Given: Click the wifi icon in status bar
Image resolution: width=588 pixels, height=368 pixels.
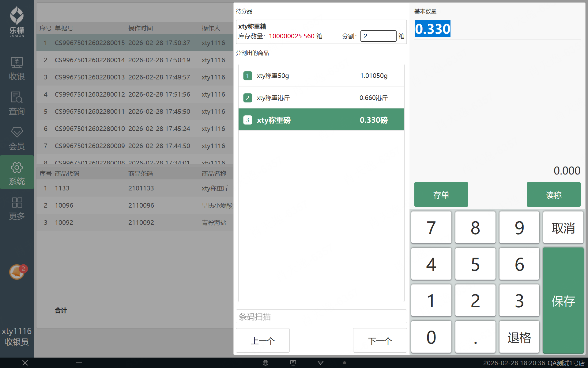Looking at the screenshot, I should pos(320,363).
